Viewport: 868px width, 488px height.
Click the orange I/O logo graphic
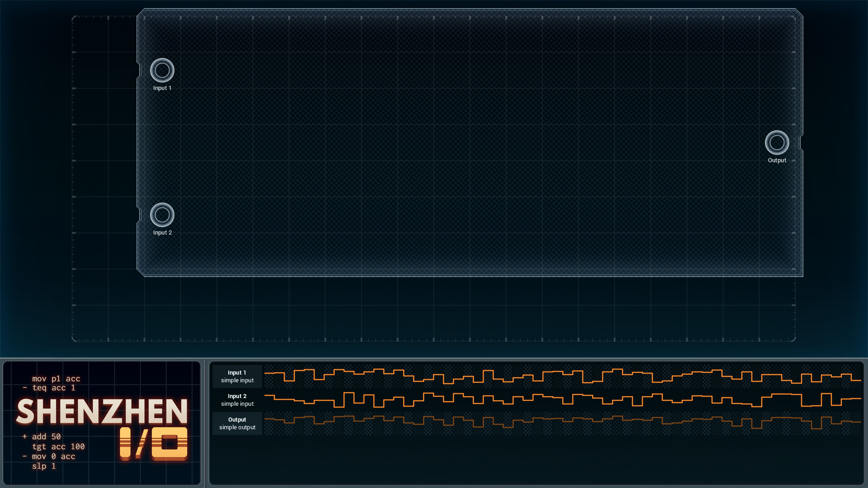[154, 444]
